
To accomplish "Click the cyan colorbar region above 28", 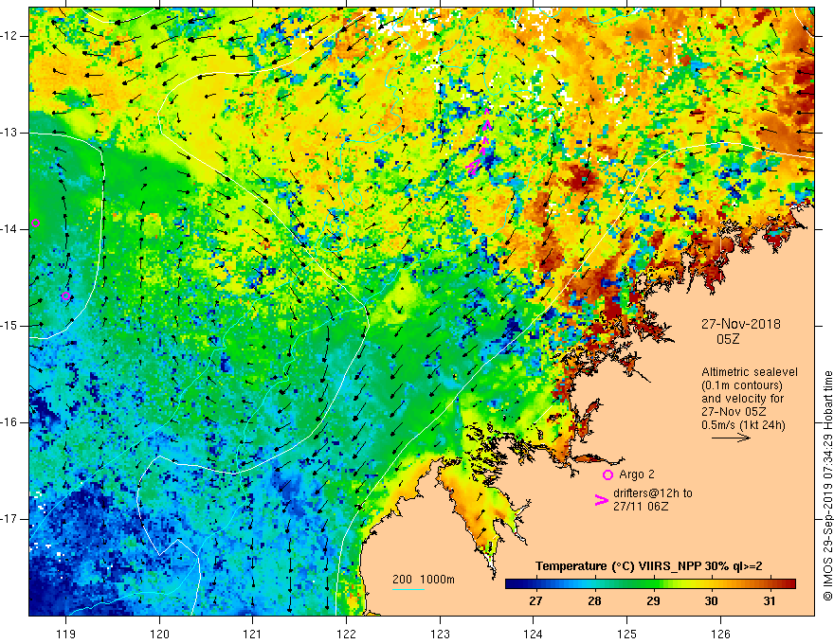I will coord(594,584).
